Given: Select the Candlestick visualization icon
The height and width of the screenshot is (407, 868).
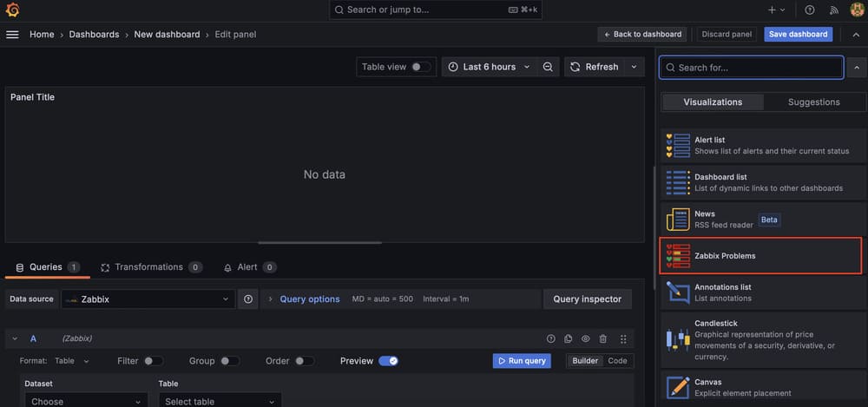Looking at the screenshot, I should tap(678, 339).
